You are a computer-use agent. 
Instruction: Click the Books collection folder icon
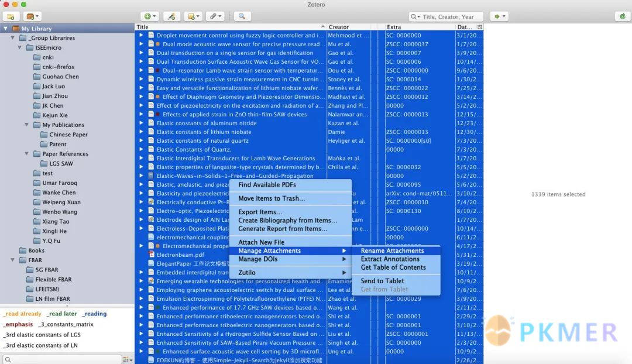point(23,250)
